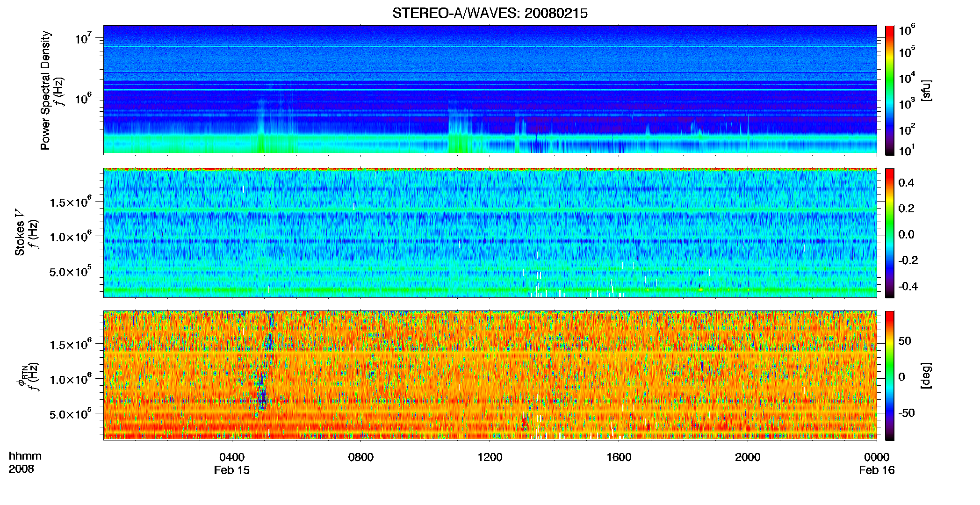
Task: Click the phi RTN direction spectrogram panel
Action: (x=490, y=375)
